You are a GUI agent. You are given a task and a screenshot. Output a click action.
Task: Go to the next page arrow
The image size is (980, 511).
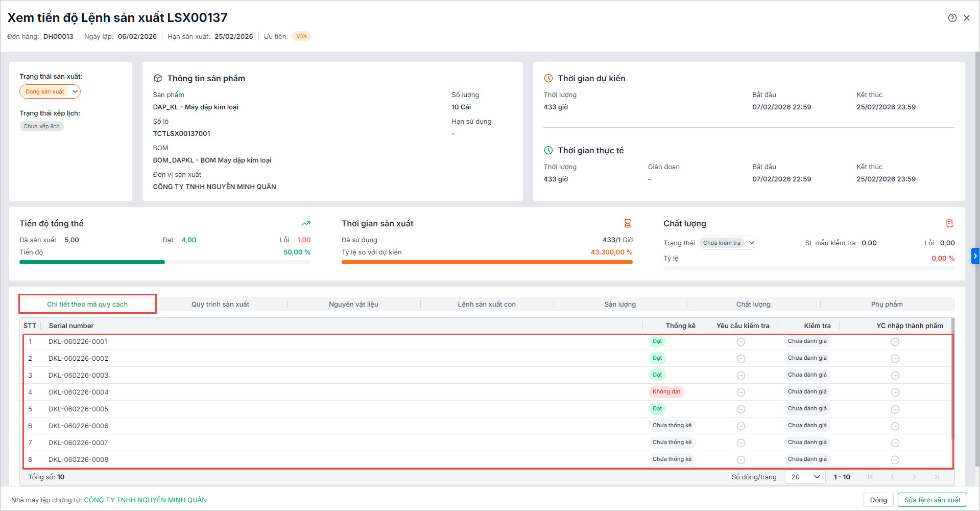(x=914, y=477)
